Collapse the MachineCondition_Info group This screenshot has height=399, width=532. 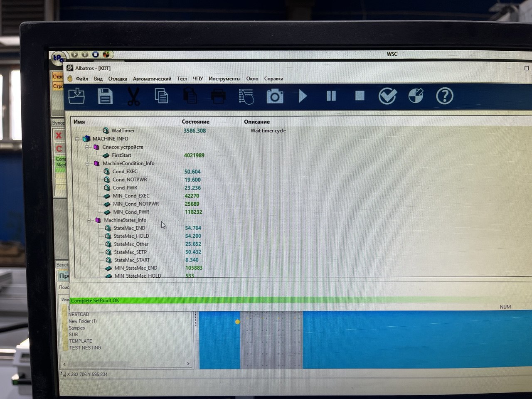click(87, 163)
